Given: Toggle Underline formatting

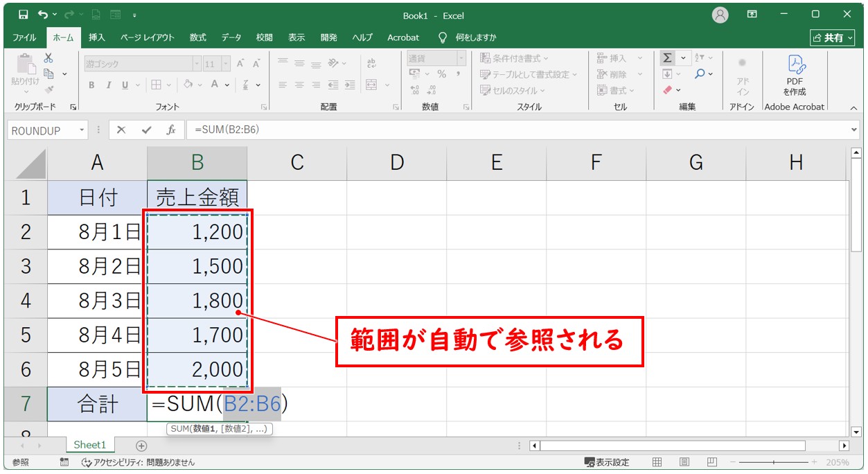Looking at the screenshot, I should click(125, 85).
